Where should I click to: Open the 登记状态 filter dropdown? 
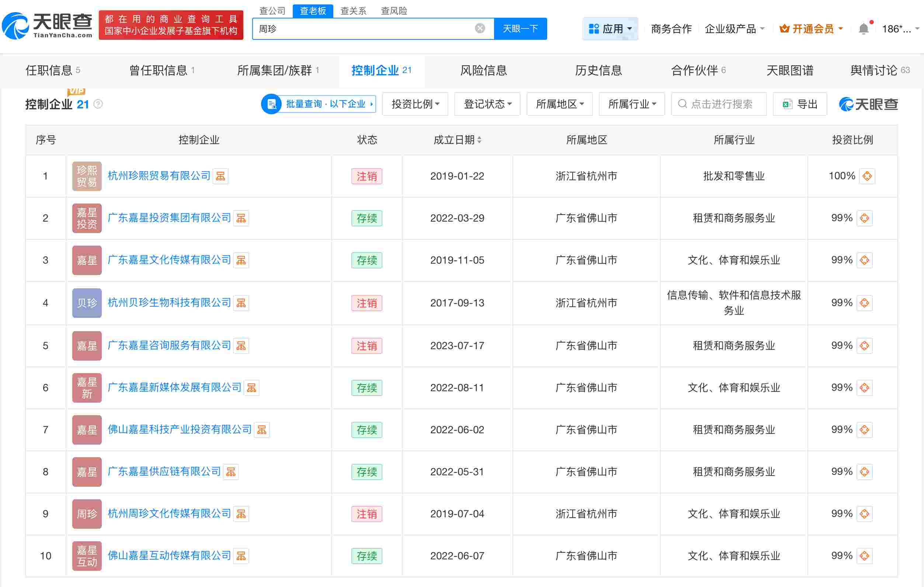pos(487,104)
